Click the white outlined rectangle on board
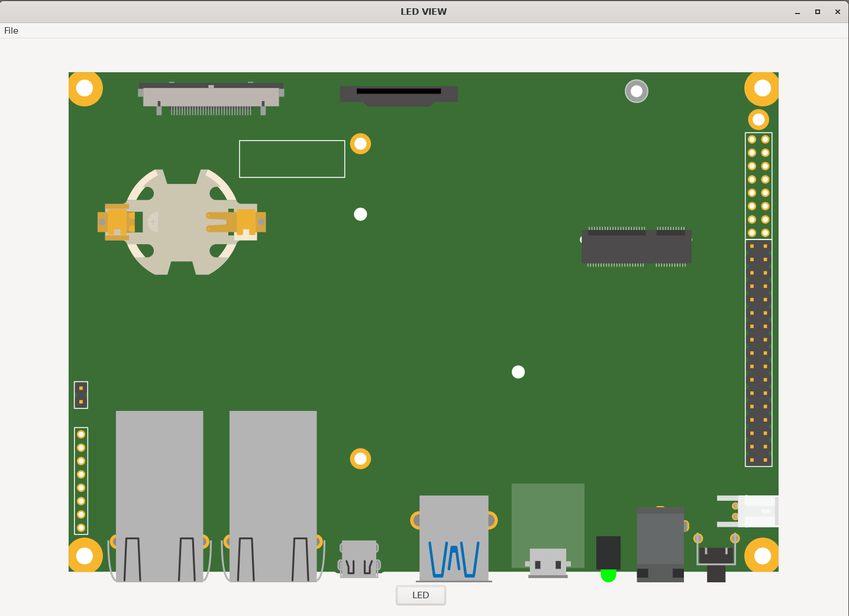 click(292, 159)
